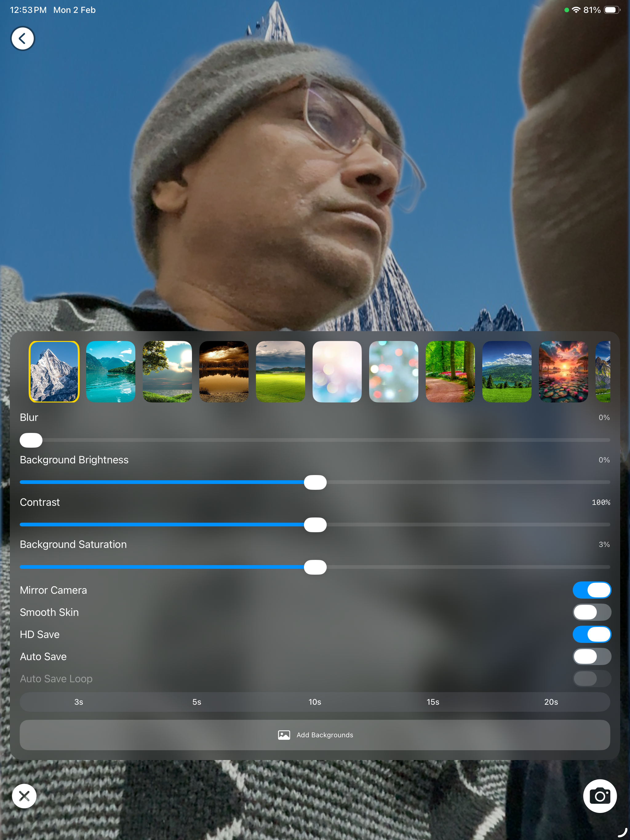Check the battery indicator in status bar
The height and width of the screenshot is (840, 630).
point(612,10)
